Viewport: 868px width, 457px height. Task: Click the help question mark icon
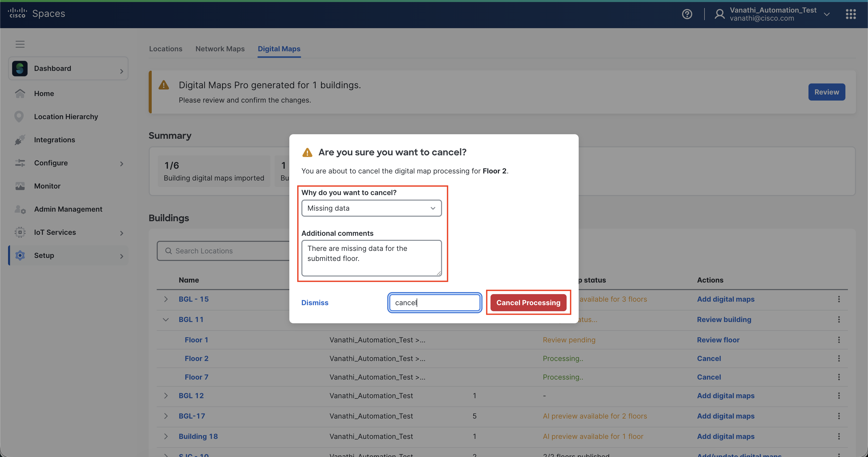coord(687,14)
